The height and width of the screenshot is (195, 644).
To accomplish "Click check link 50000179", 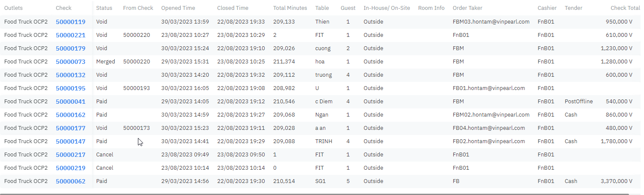I will pyautogui.click(x=70, y=48).
